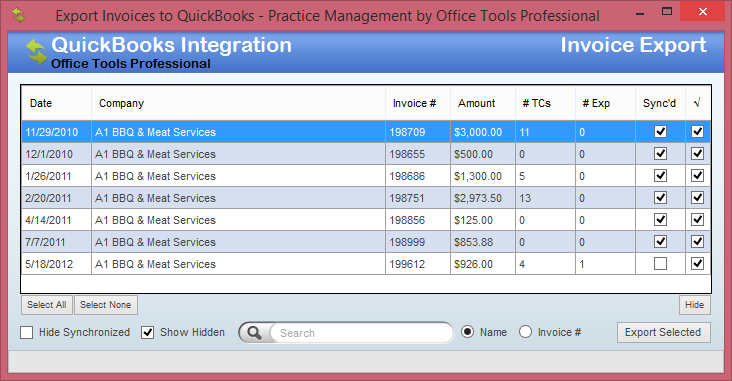
Task: Uncheck the Show Hidden checkbox
Action: [148, 332]
